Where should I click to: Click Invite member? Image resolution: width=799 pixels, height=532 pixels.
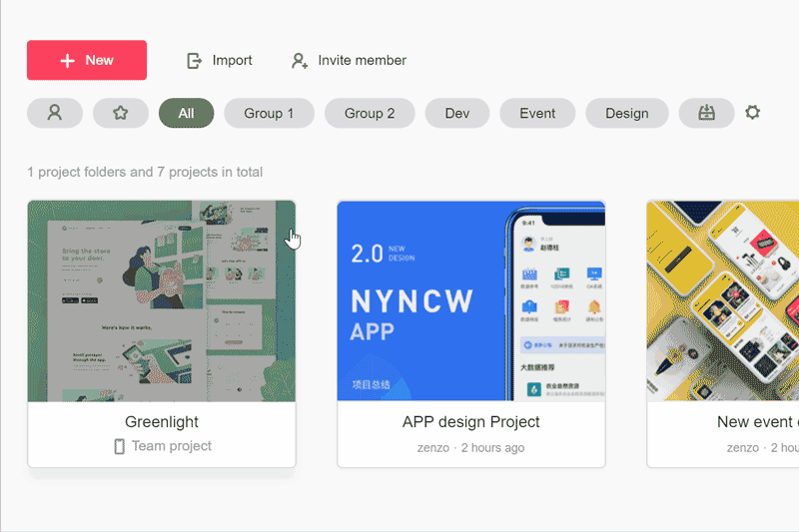coord(349,60)
